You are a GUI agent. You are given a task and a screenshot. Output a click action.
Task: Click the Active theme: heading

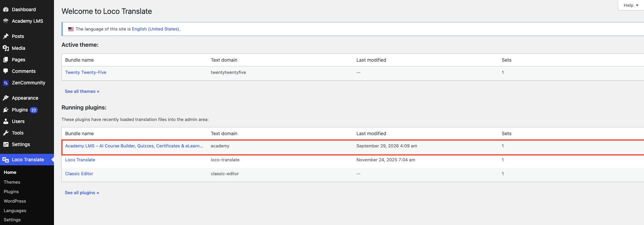click(80, 45)
